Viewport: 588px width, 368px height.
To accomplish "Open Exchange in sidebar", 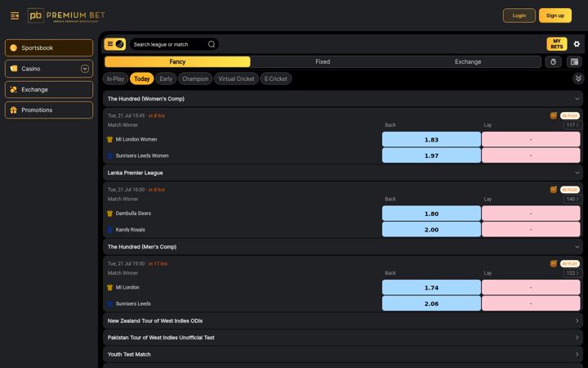I will click(49, 89).
